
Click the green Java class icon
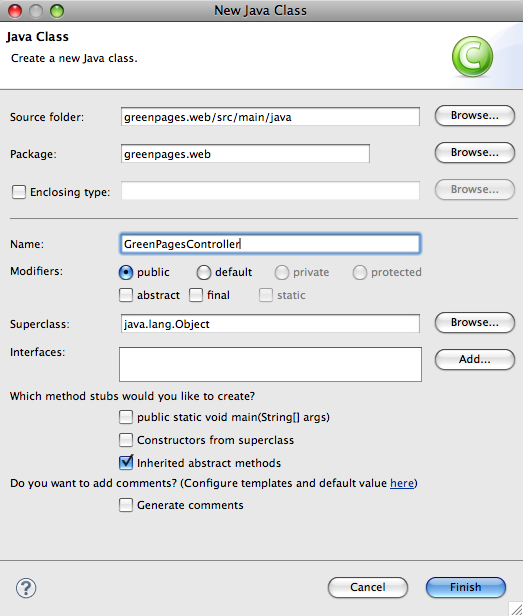point(472,56)
